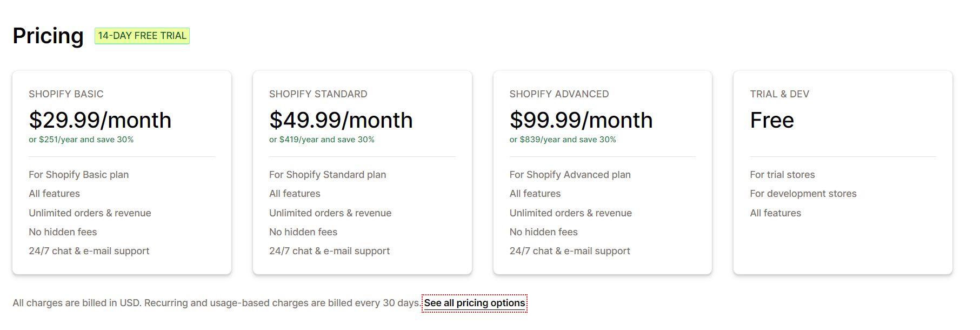Click the $251/year savings text under Basic
The width and height of the screenshot is (980, 330).
coord(81,139)
